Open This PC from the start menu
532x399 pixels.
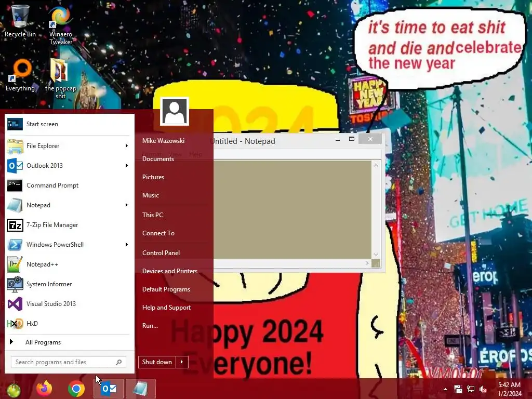152,215
